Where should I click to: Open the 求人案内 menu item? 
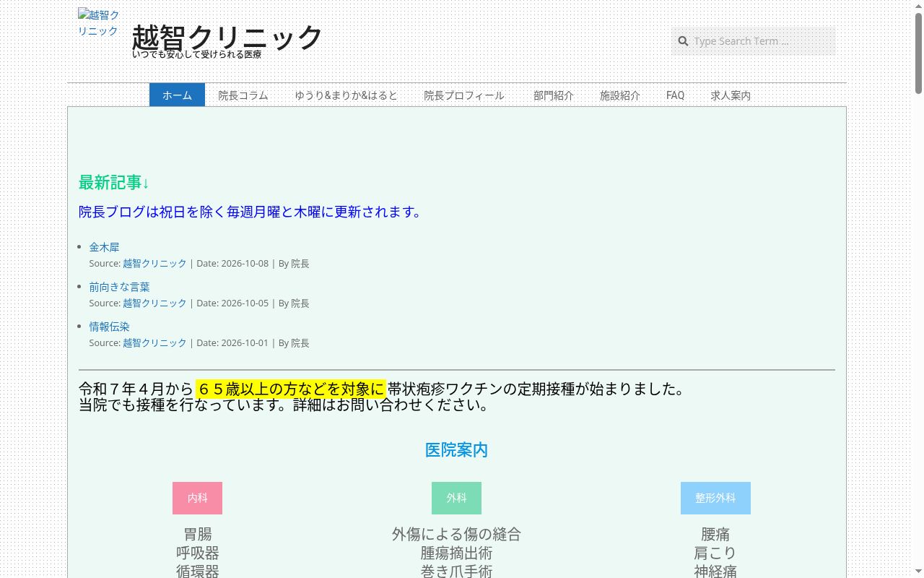point(731,95)
